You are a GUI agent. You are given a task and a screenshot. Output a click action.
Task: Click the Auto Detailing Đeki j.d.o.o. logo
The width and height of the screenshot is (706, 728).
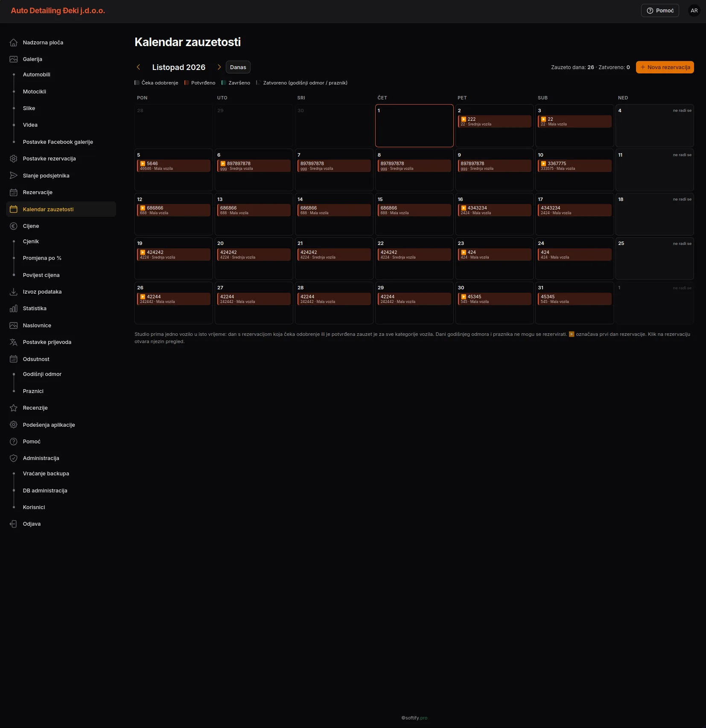pyautogui.click(x=58, y=11)
